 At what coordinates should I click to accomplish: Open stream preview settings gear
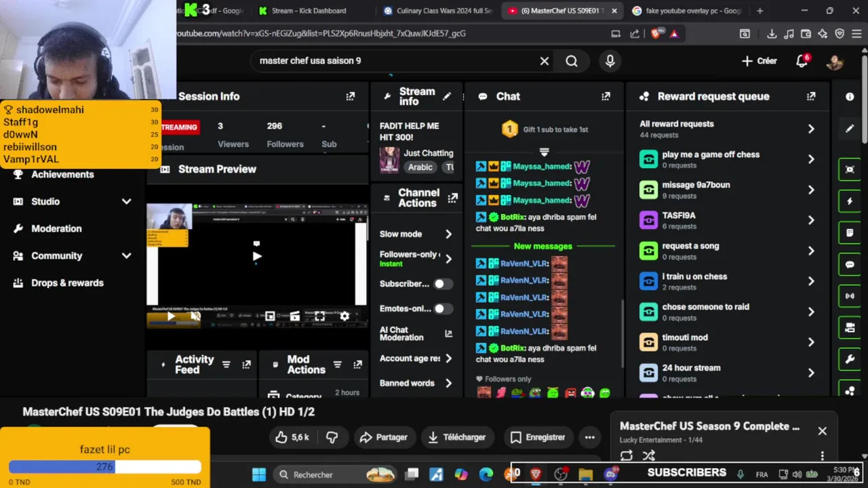344,316
